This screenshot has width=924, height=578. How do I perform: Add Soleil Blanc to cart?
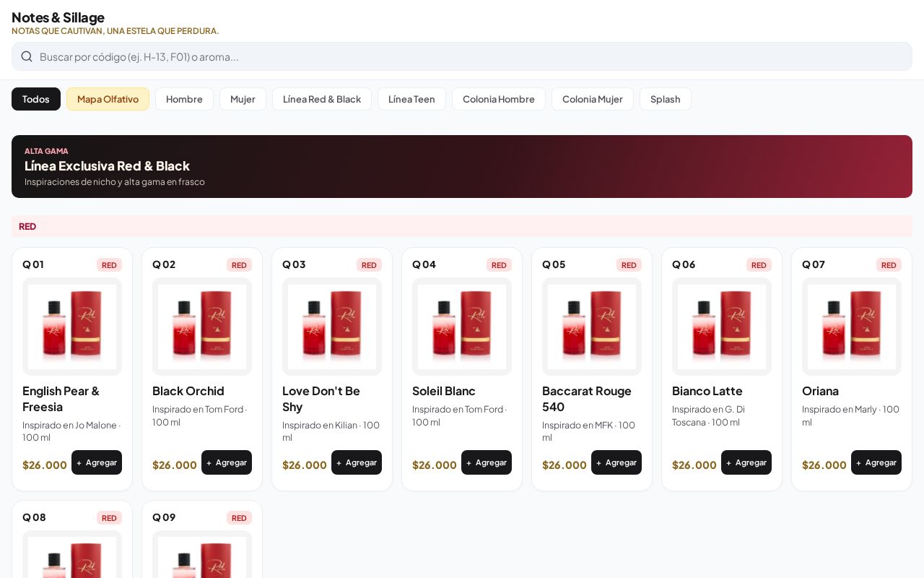[x=487, y=462]
